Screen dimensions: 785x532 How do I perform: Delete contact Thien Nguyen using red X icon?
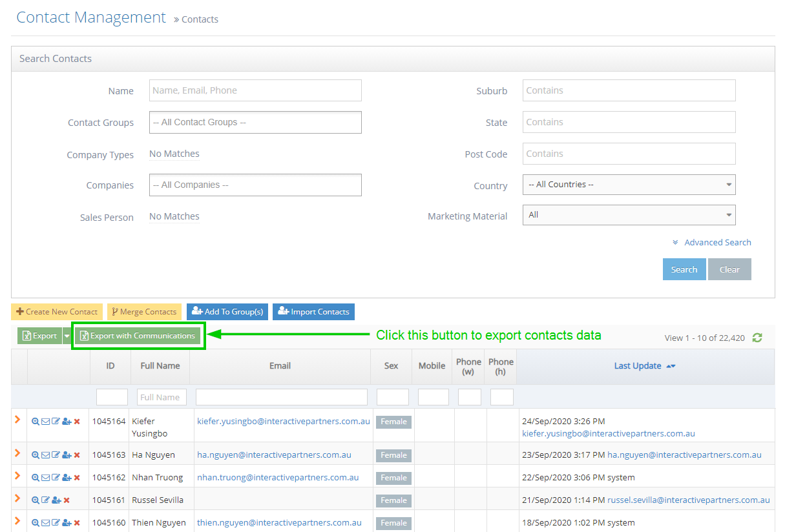(78, 522)
